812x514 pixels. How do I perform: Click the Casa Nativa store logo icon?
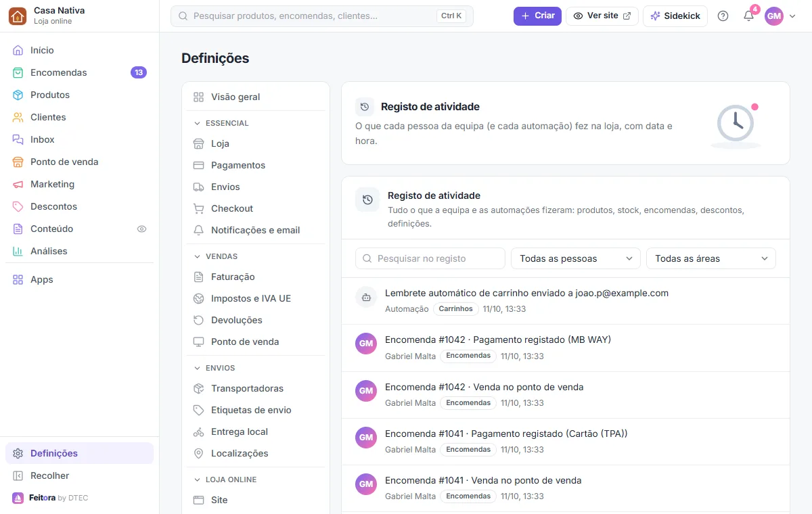tap(18, 16)
